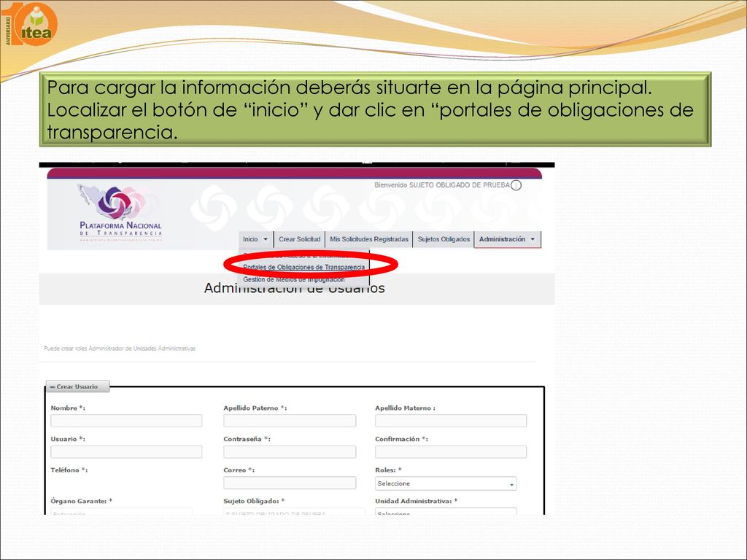Expand the Administración menu
Viewport: 747px width, 560px height.
point(507,239)
